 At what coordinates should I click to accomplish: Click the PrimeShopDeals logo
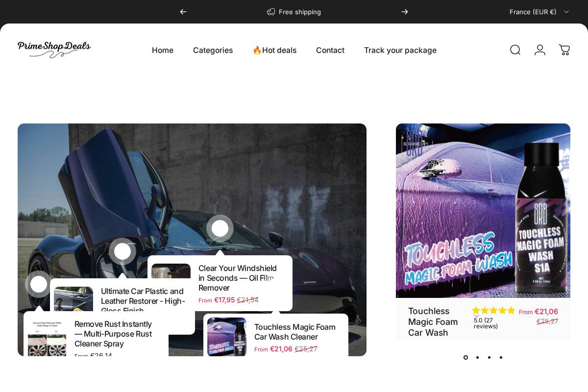(54, 49)
